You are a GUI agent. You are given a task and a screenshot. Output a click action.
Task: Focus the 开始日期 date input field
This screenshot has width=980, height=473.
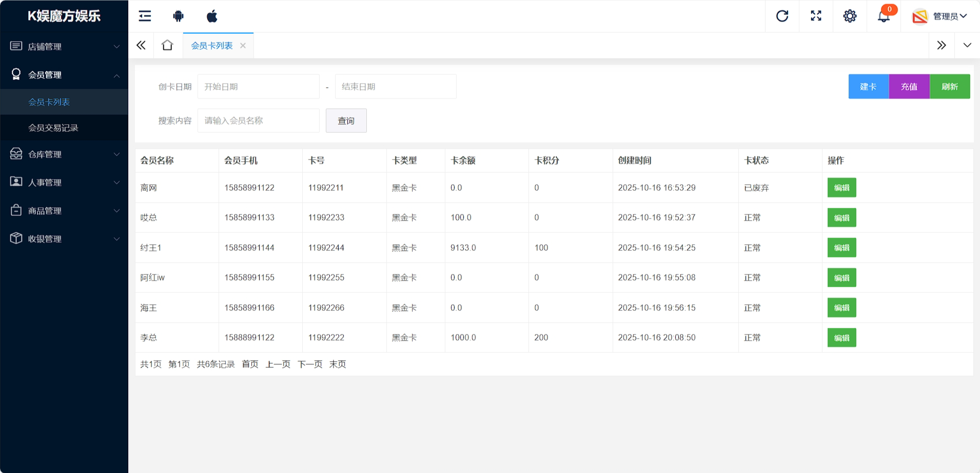258,87
